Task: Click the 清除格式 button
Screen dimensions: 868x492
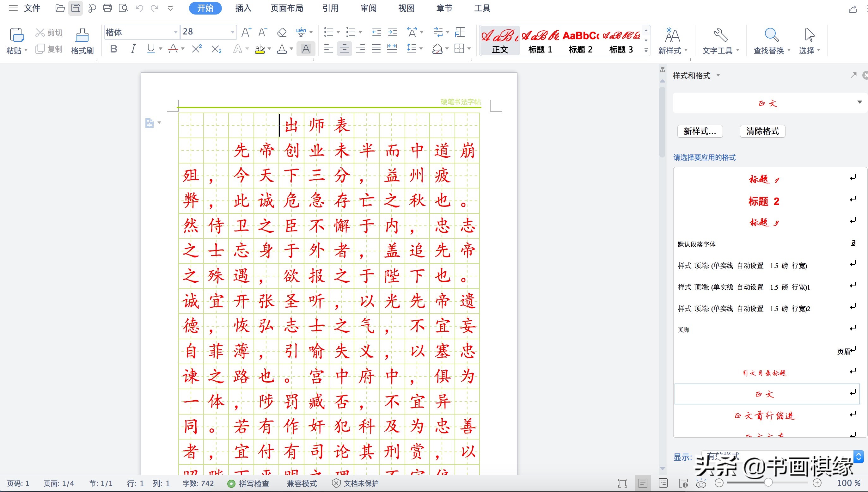Action: 762,131
